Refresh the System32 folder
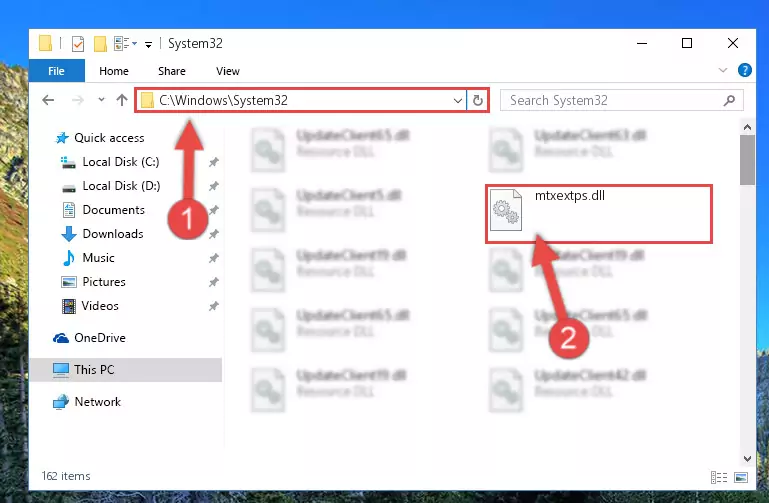 478,101
